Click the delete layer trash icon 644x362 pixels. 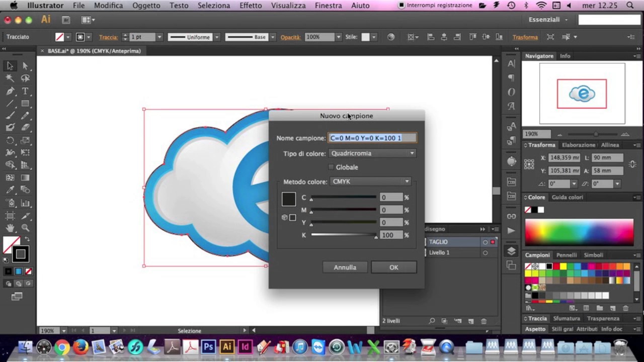[484, 321]
